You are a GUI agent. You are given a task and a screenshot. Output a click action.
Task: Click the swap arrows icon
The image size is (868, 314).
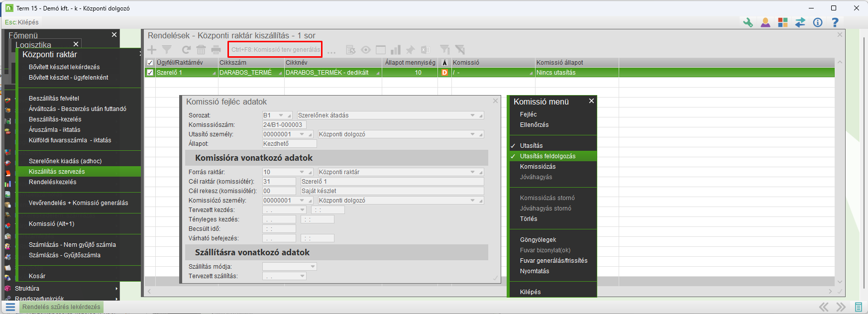(x=800, y=22)
